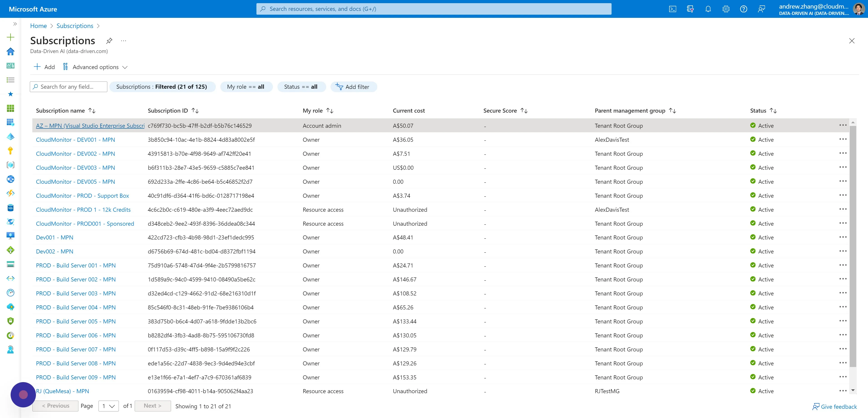Open Function App lightning icon
Viewport: 868px width, 418px height.
tap(10, 193)
